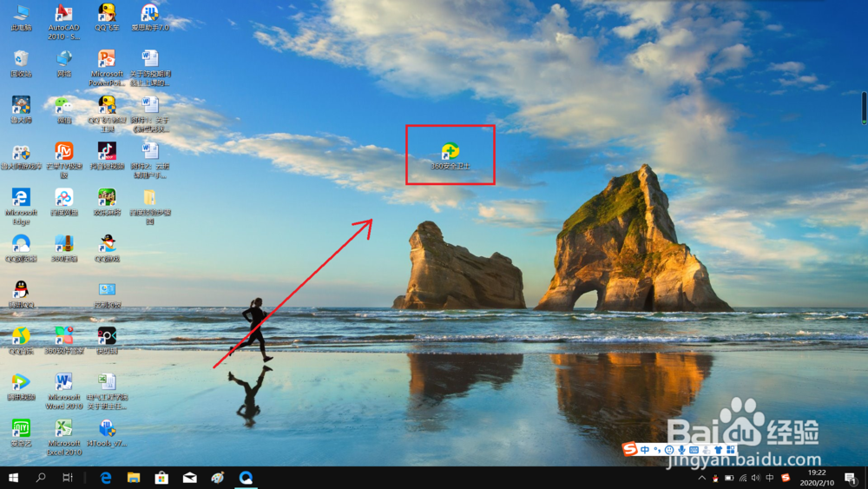The image size is (868, 489).
Task: Open 腾讯QQ penguin shortcut
Action: (21, 294)
